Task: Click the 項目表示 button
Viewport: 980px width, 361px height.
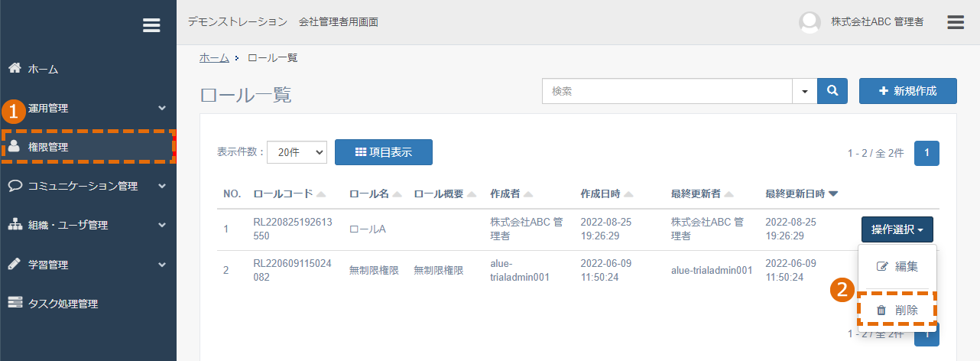Action: click(x=384, y=152)
